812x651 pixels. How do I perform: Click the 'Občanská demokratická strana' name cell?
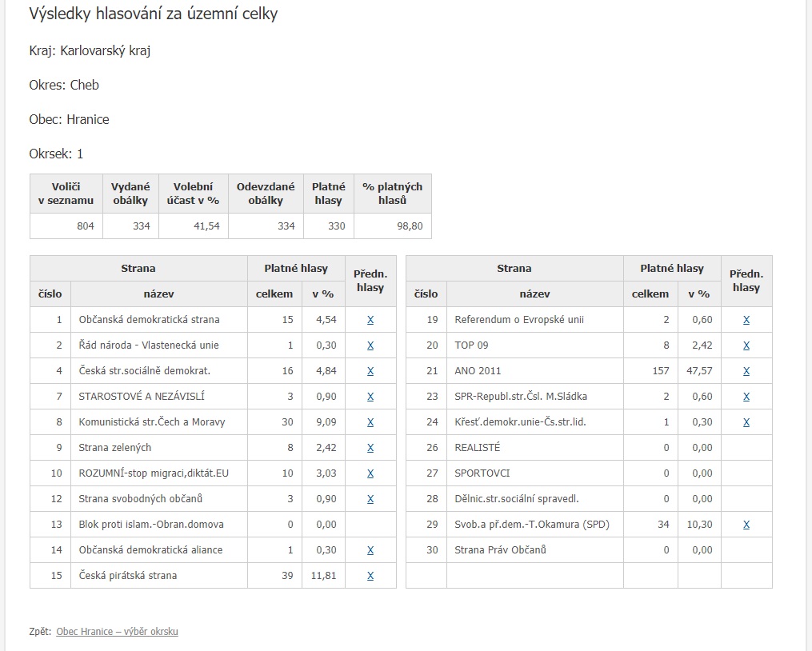tap(159, 320)
